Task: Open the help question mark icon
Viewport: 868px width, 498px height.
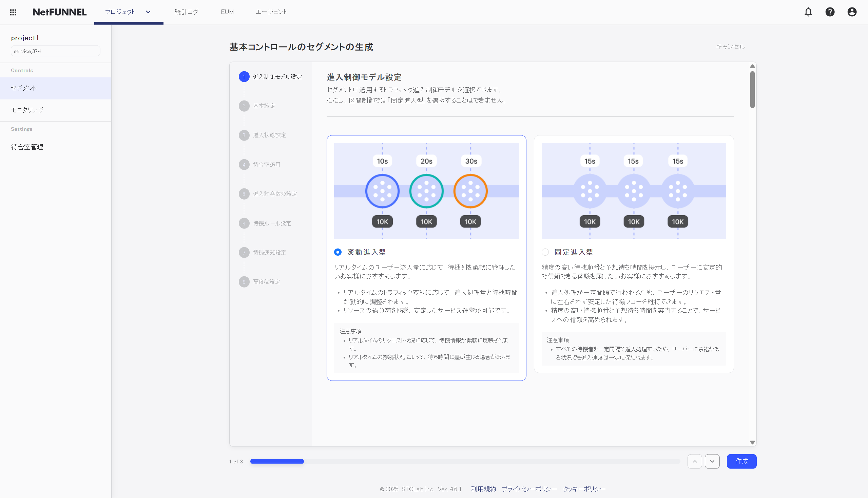Action: (830, 12)
